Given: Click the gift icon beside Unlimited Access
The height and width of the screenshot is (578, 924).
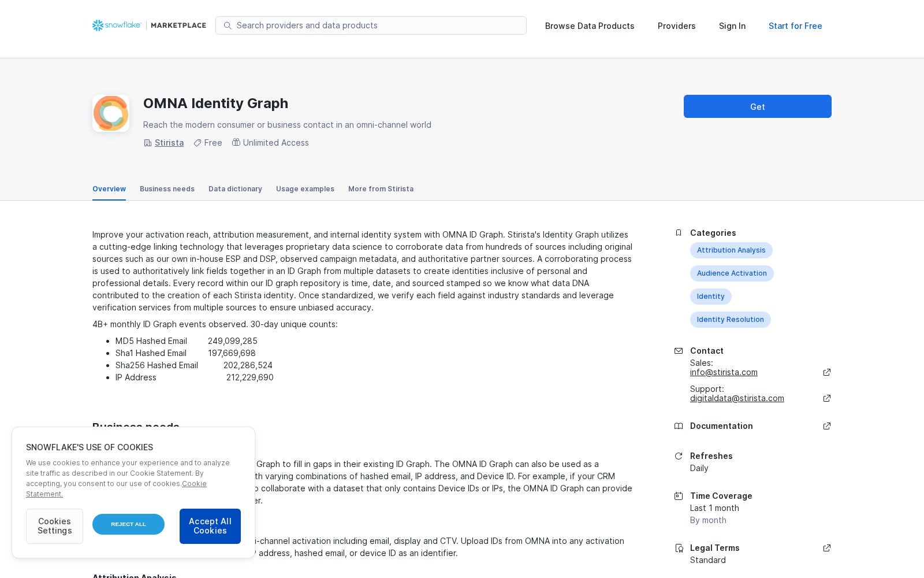Looking at the screenshot, I should tap(236, 142).
